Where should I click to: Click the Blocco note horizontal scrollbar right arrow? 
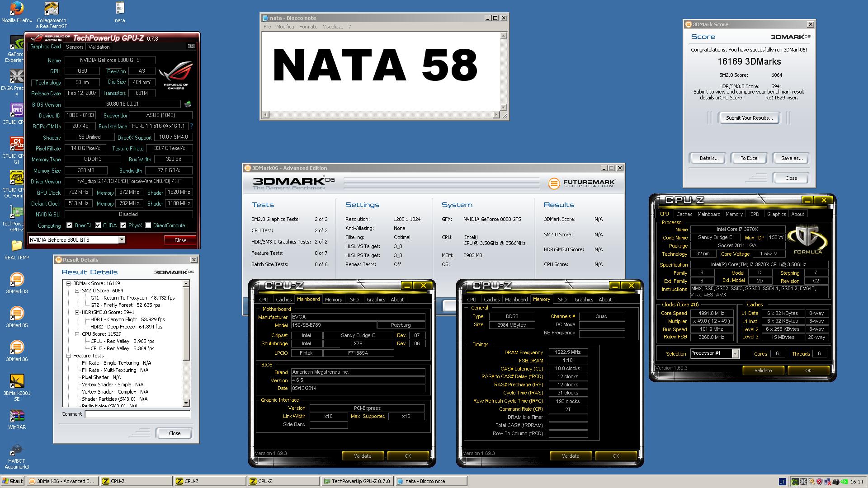[496, 115]
